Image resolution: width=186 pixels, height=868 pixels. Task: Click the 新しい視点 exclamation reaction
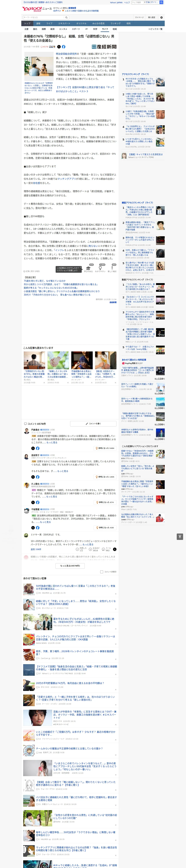[112, 269]
